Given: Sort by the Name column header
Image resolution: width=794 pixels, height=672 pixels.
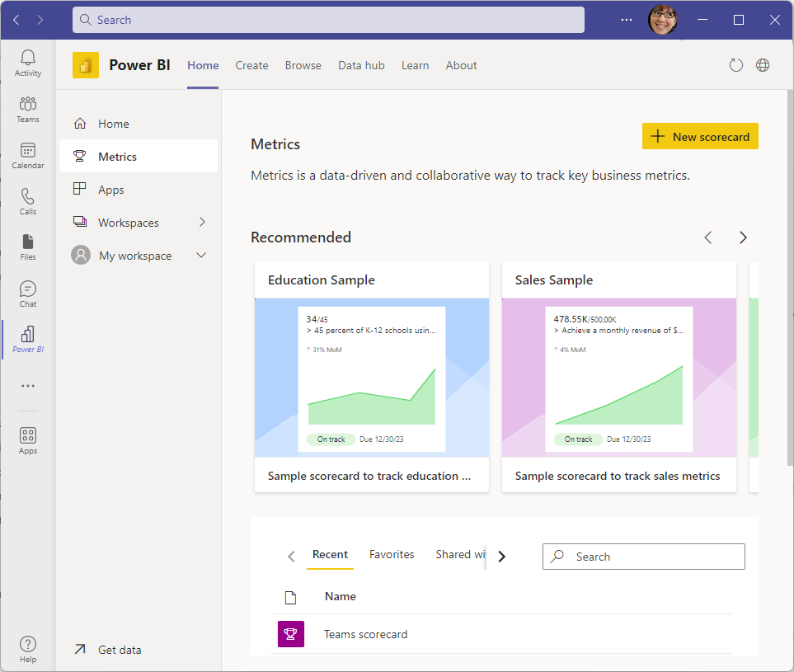Looking at the screenshot, I should pyautogui.click(x=340, y=596).
